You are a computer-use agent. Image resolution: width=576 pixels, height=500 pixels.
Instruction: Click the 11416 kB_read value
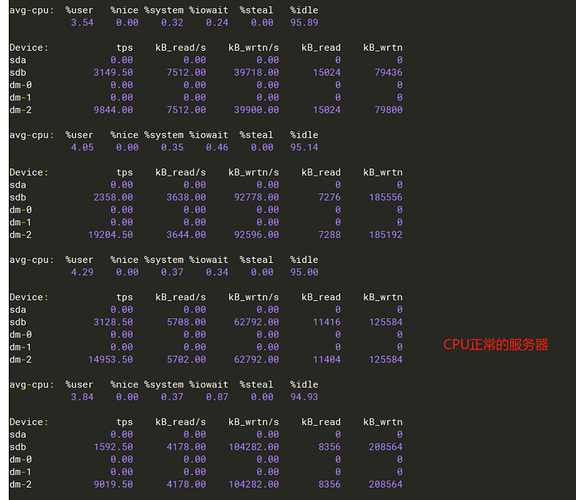tap(327, 322)
